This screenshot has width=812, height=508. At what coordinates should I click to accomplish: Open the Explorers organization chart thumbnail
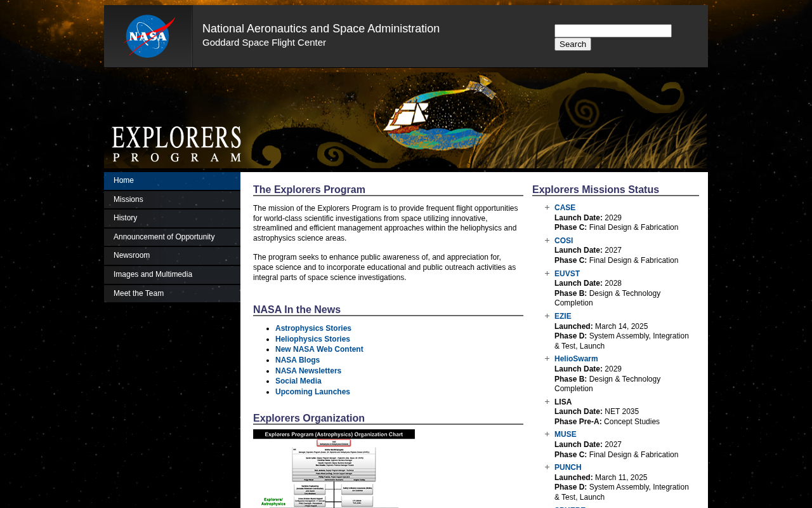pos(334,469)
